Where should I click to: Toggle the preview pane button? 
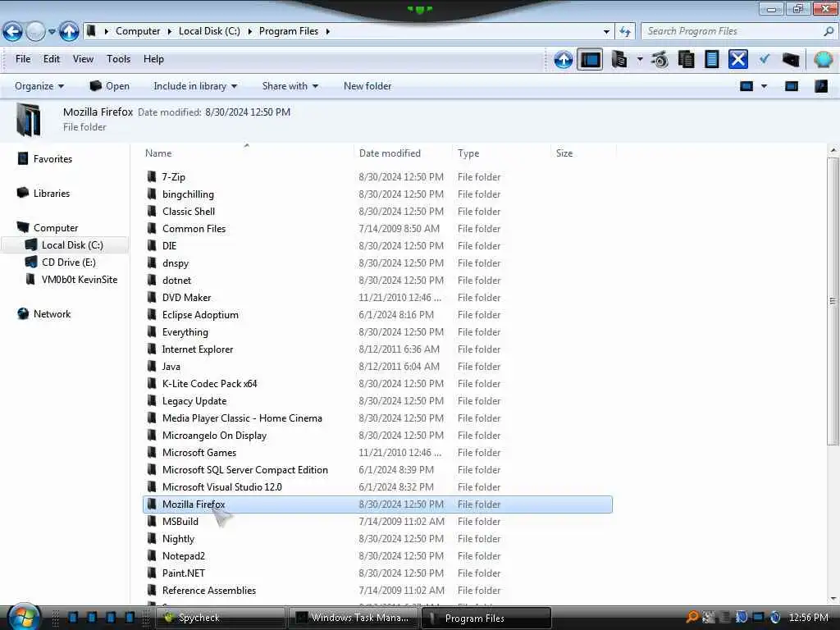[792, 86]
